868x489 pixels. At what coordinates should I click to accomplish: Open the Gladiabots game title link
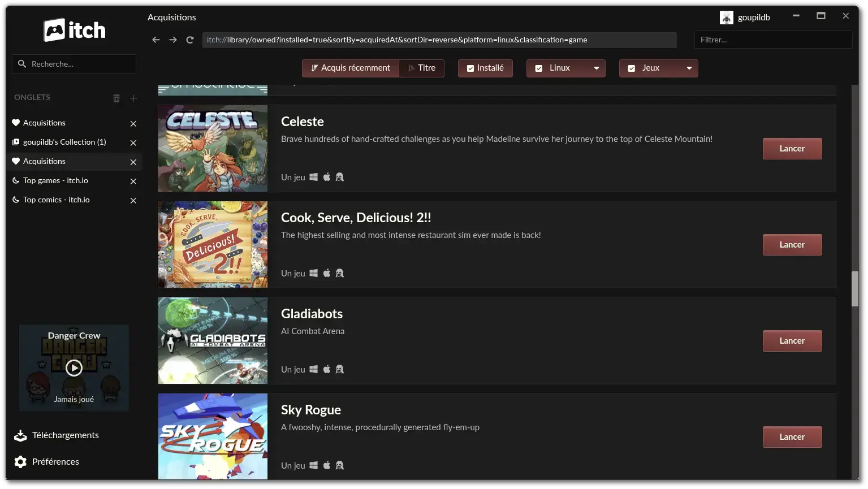(x=312, y=314)
